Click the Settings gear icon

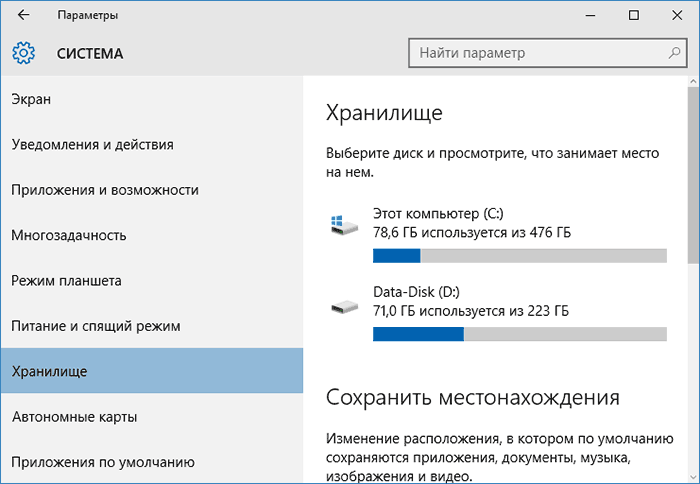coord(23,53)
